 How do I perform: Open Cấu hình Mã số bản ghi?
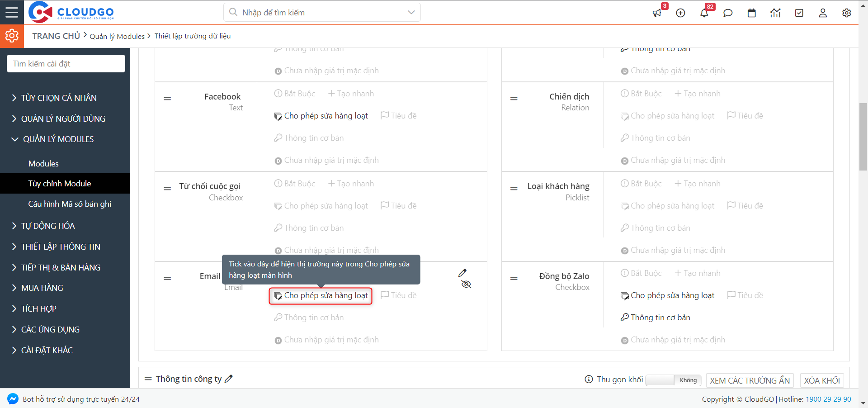pos(70,204)
